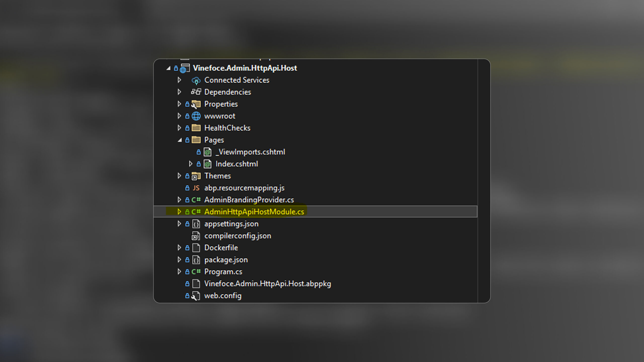Select the Themes folder label
Screen dimensions: 644x362
click(217, 176)
